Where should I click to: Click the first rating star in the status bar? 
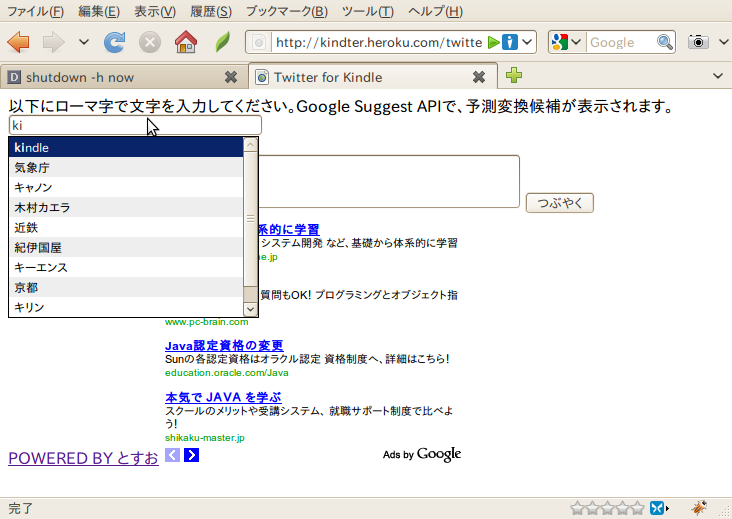[577, 508]
